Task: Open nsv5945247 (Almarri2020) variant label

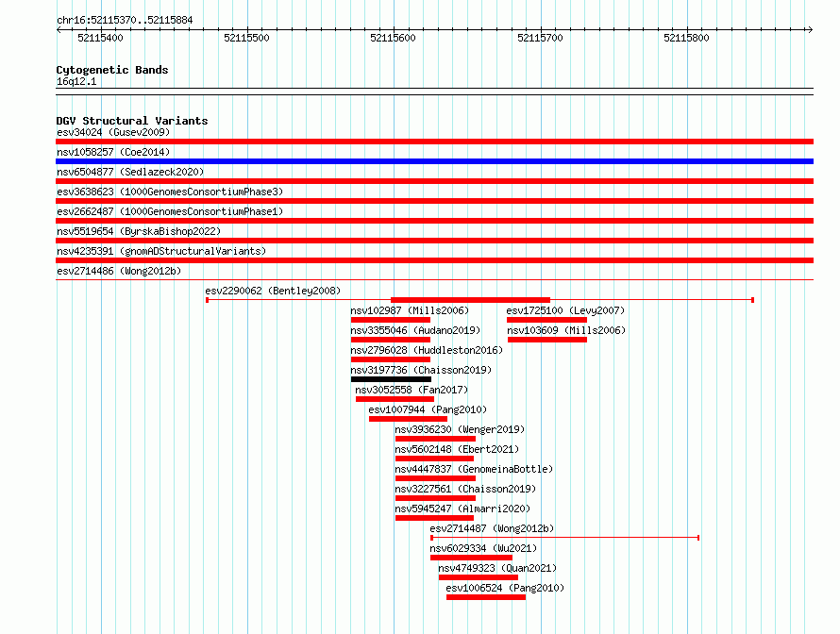Action: pyautogui.click(x=462, y=509)
